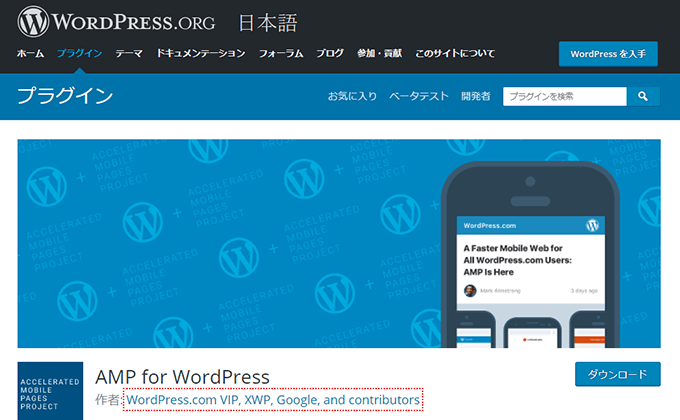Click the ダウンロード button

pos(618,374)
